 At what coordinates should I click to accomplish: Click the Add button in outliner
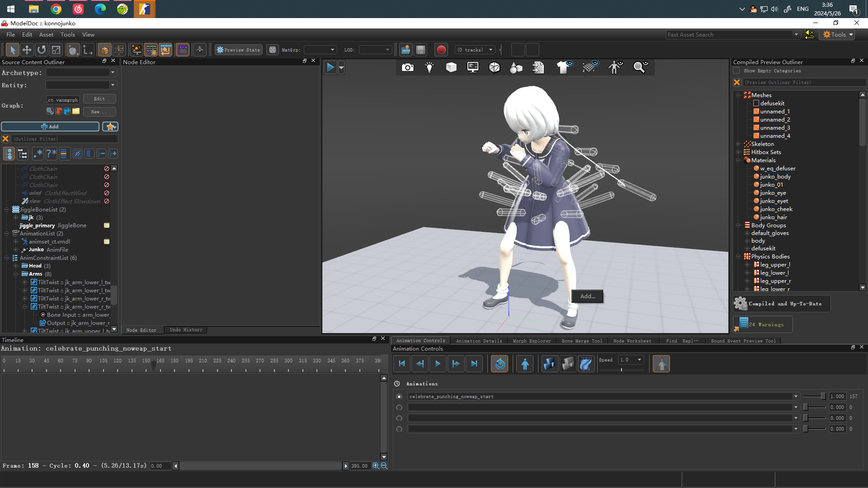click(x=50, y=127)
